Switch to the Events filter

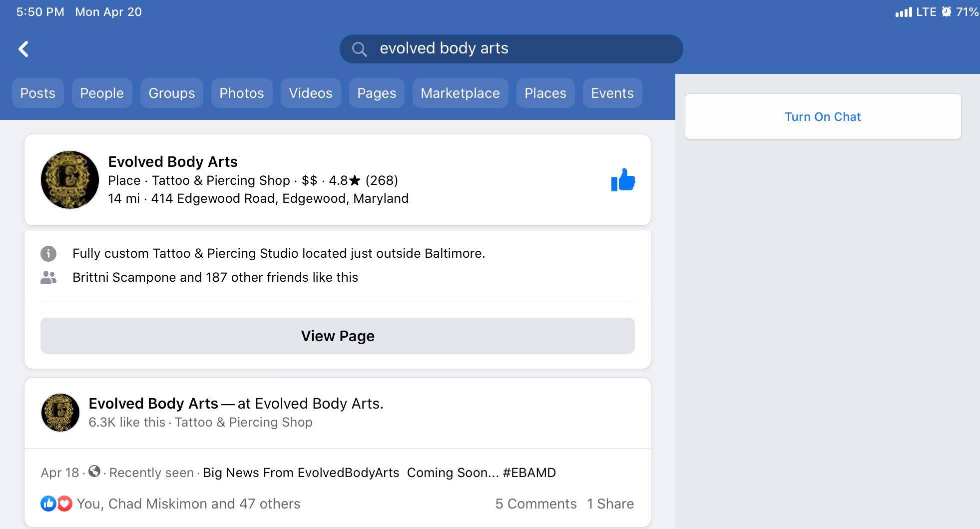pos(612,93)
